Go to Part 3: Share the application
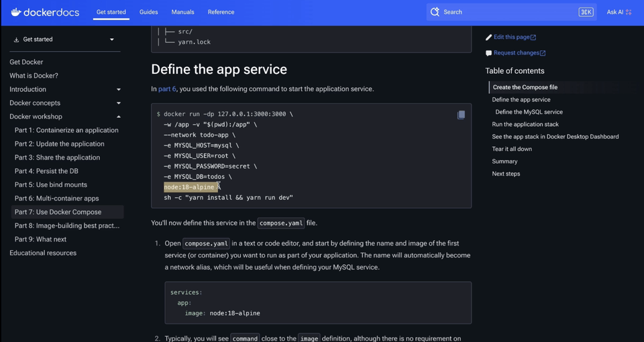 tap(57, 157)
